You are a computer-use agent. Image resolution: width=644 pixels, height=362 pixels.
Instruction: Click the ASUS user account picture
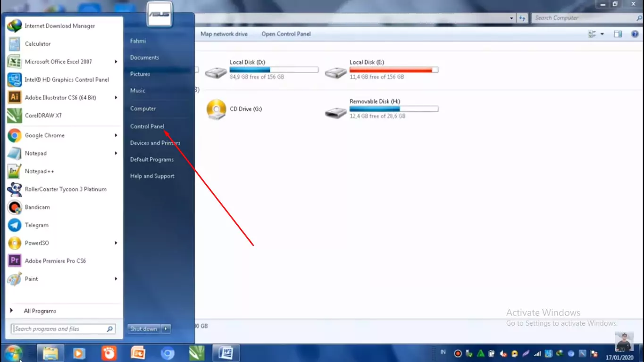click(159, 14)
